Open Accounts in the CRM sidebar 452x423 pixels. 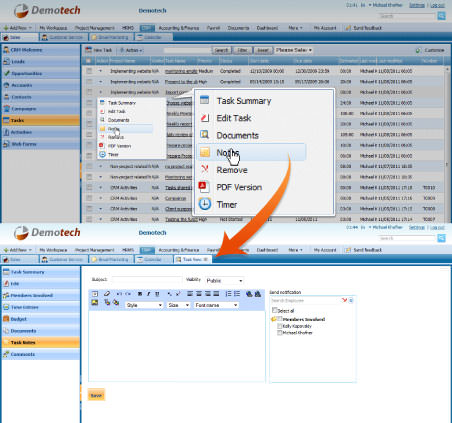pos(41,85)
